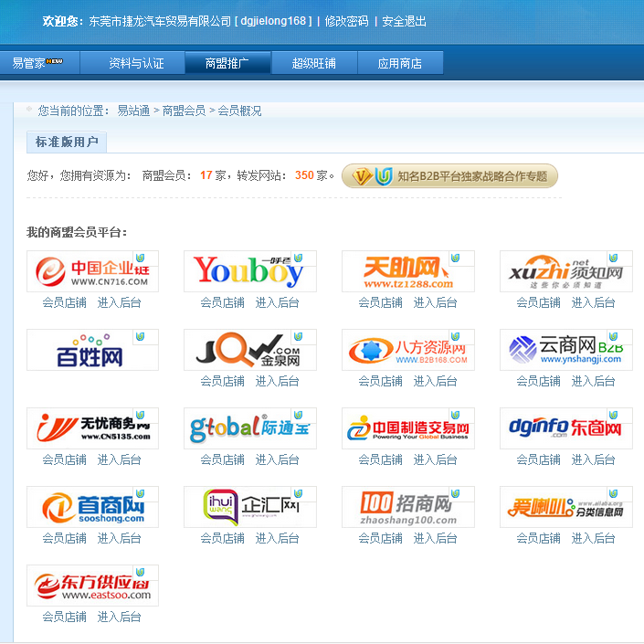The image size is (644, 644).
Task: Select the 云商网 ynshangji logo
Action: click(x=565, y=350)
